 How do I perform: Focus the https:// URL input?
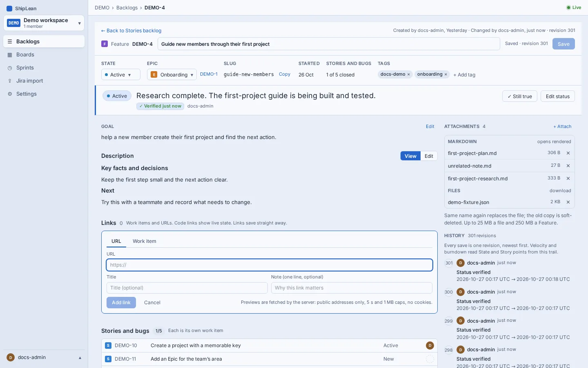(269, 265)
